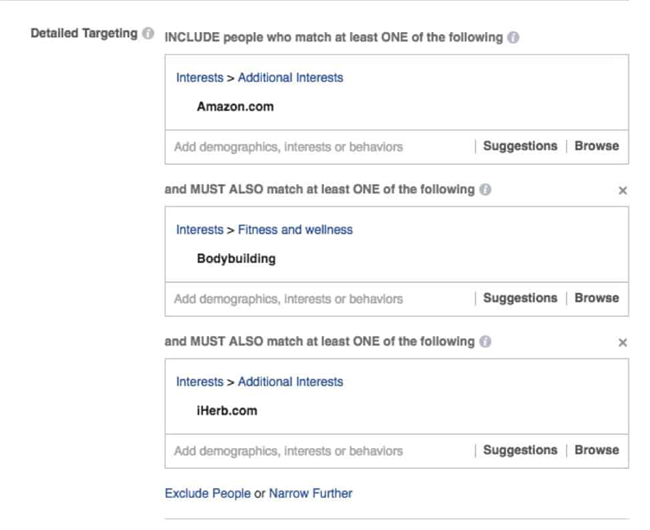Open Suggestions in the Bodybuilding box
The height and width of the screenshot is (530, 650).
coord(520,298)
